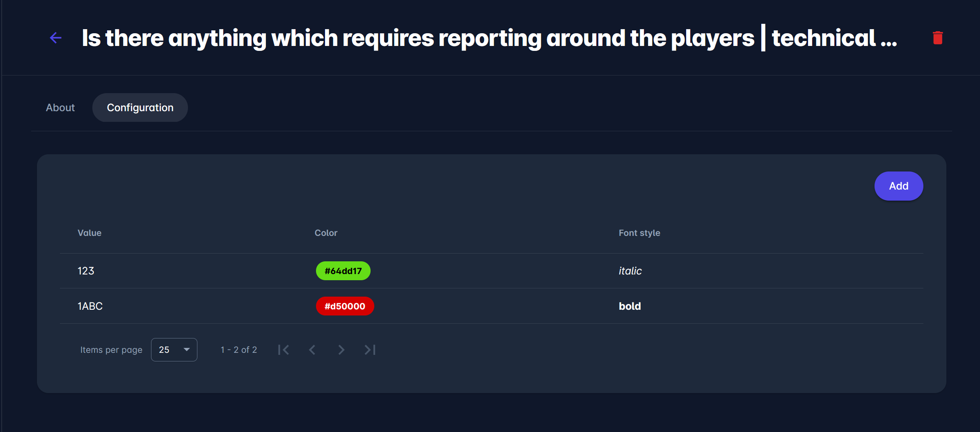Click the green #64dd17 color chip
Image resolution: width=980 pixels, height=432 pixels.
coord(343,271)
